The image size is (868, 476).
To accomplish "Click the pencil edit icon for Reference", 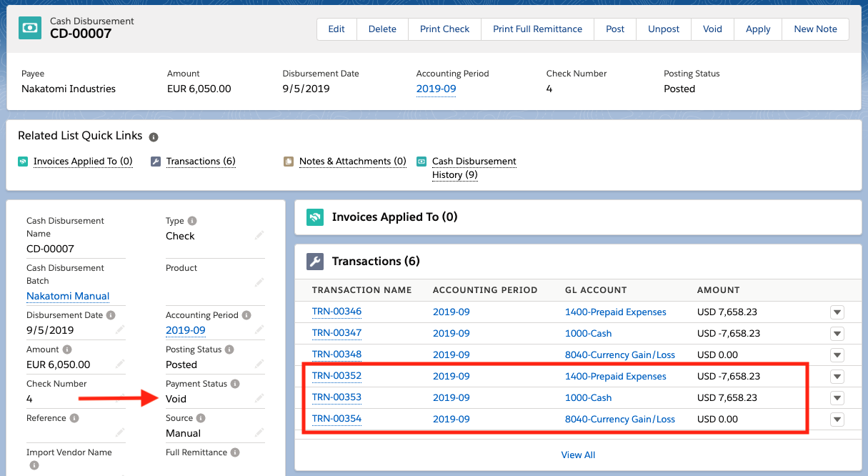I will point(120,432).
